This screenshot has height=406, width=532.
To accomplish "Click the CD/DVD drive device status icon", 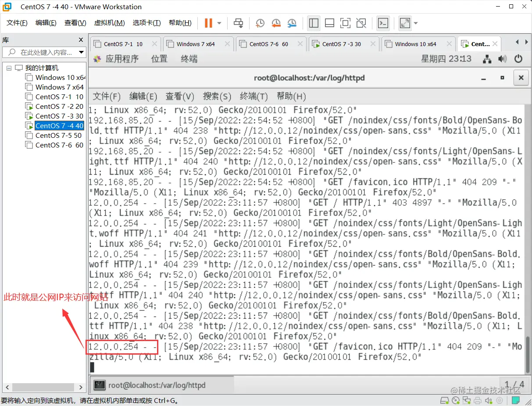I will click(456, 400).
